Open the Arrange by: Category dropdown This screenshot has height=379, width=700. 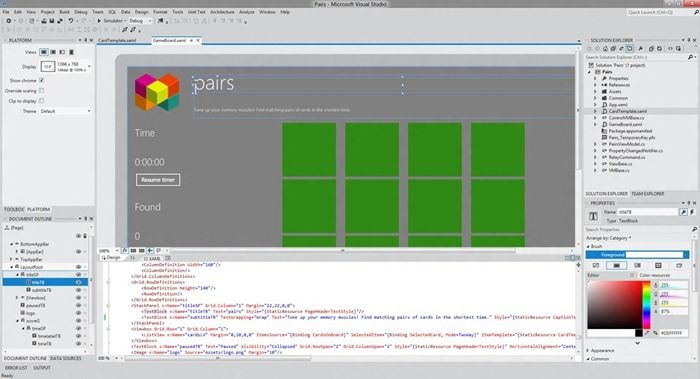[x=608, y=238]
